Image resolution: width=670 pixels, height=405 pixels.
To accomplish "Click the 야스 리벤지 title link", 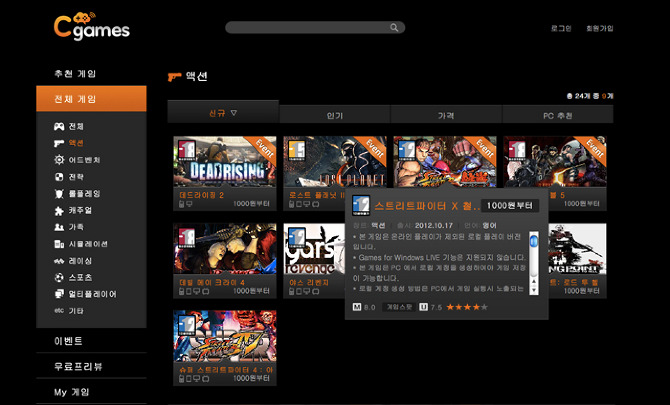I will click(x=309, y=282).
